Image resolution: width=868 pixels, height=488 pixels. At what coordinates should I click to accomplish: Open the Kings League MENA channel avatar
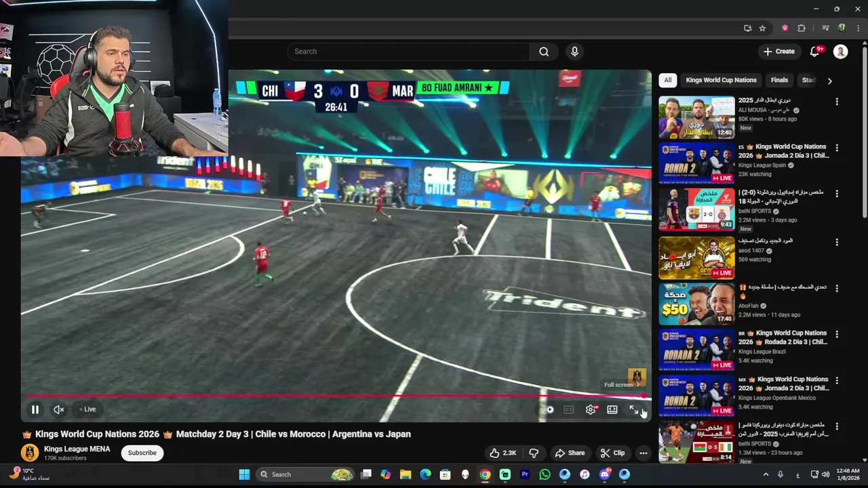point(30,453)
